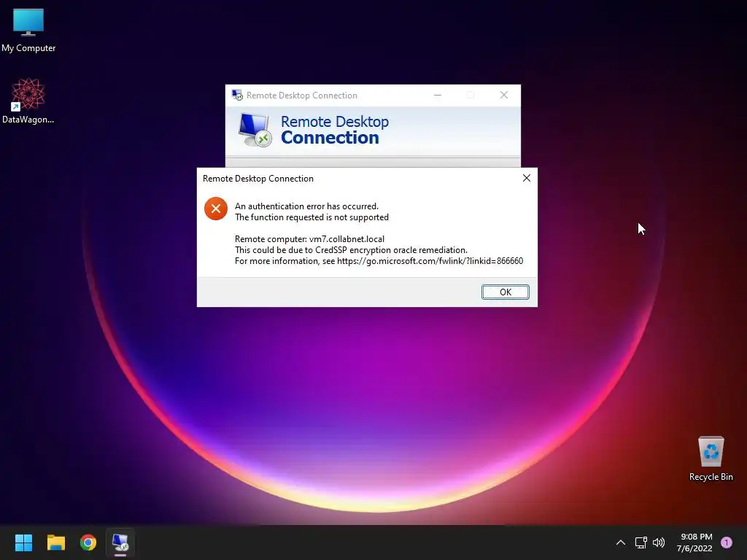747x560 pixels.
Task: Select the DataWagon desktop shortcut
Action: 28,101
